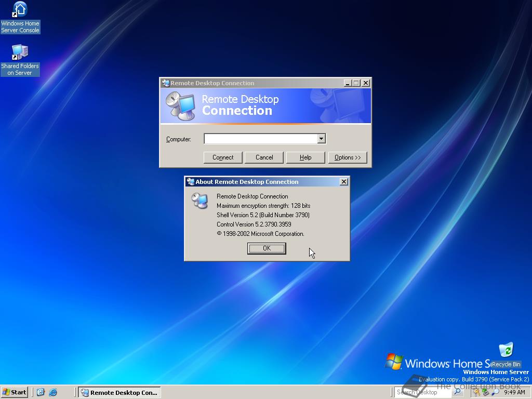
Task: Close the About Remote Desktop Connection dialog
Action: click(x=344, y=182)
